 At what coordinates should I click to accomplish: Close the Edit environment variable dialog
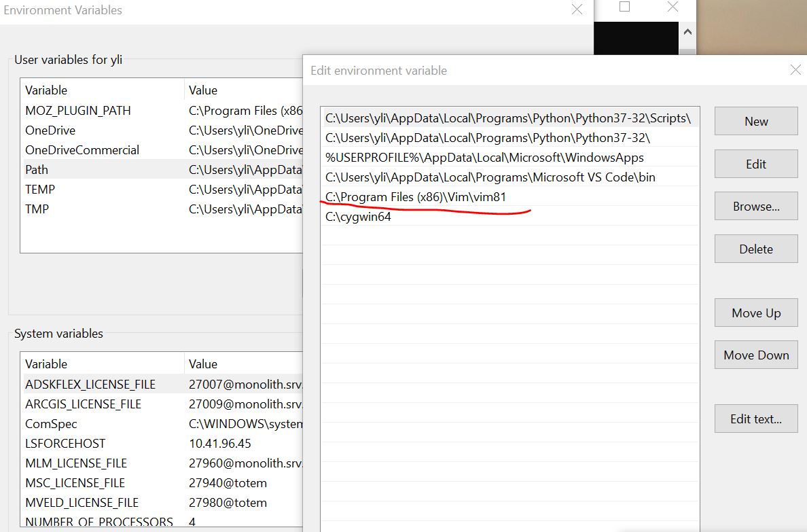point(795,70)
